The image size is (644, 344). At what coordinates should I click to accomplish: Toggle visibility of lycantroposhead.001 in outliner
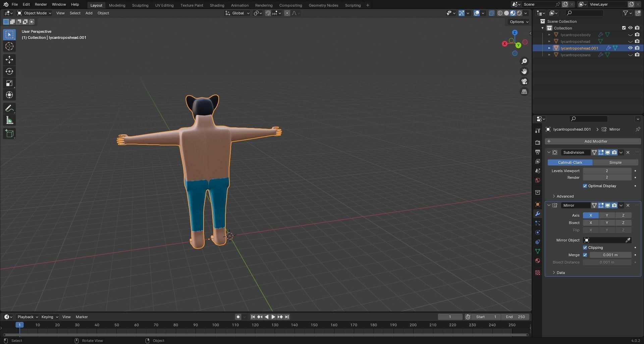(630, 48)
